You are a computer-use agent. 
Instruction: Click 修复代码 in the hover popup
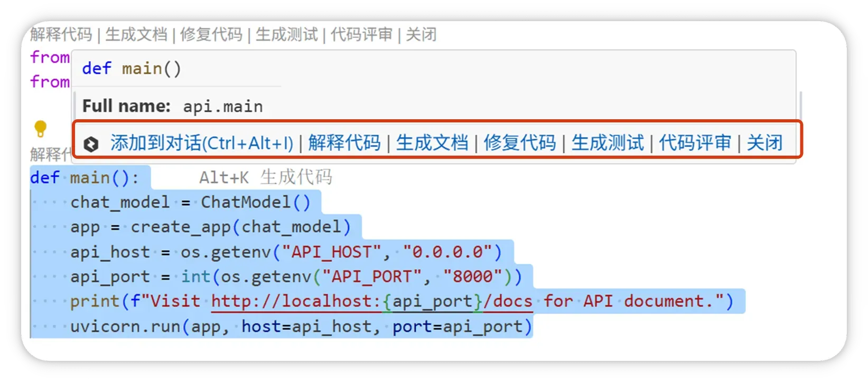click(x=519, y=143)
